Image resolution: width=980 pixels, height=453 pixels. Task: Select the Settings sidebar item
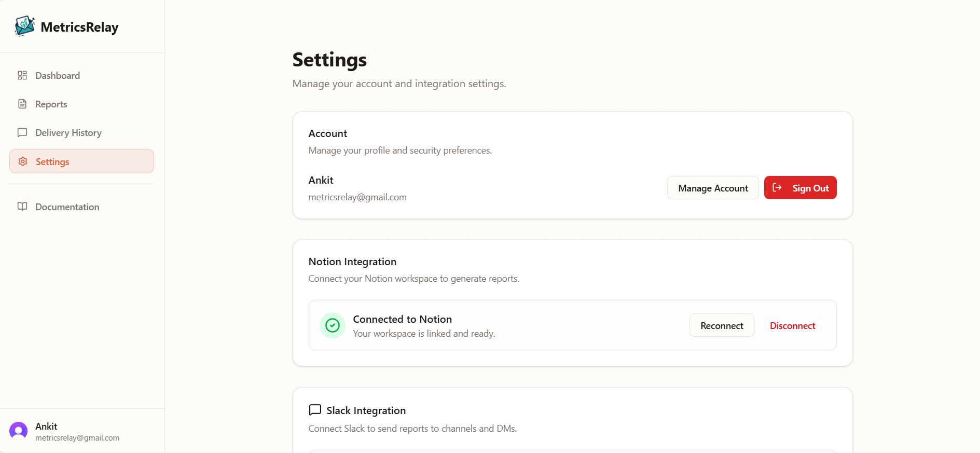pos(81,161)
